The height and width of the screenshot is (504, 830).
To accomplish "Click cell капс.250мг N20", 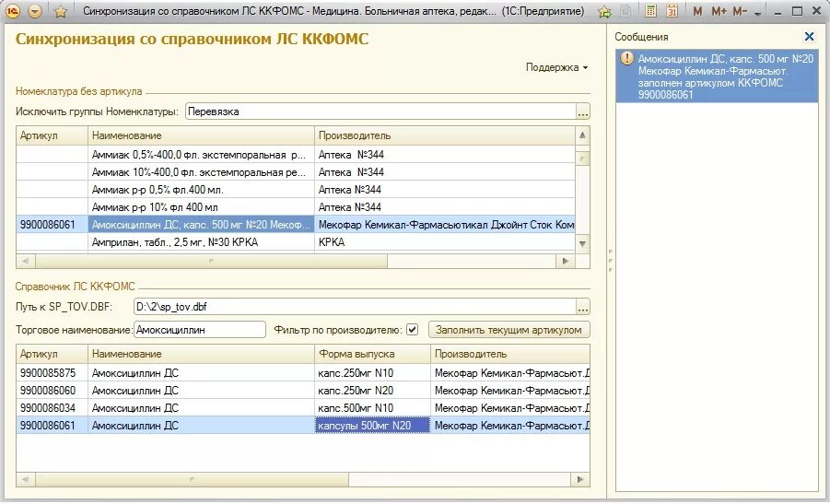I will coord(373,390).
